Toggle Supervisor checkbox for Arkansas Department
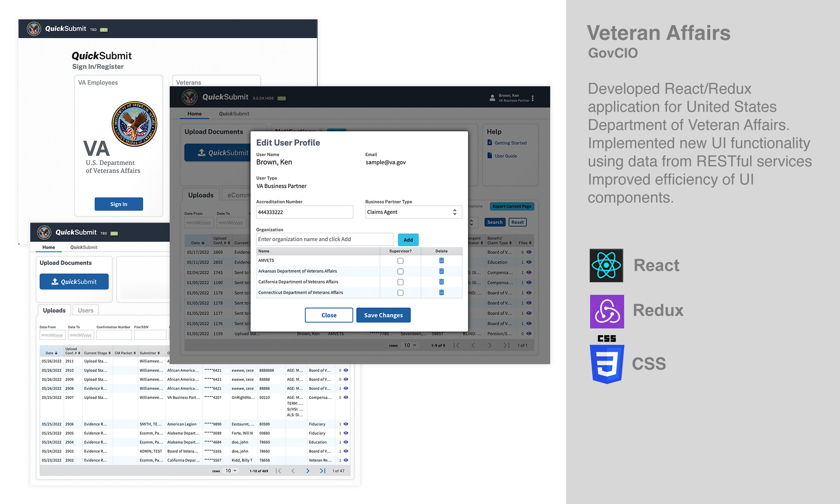Viewport: 840px width, 504px height. tap(400, 271)
